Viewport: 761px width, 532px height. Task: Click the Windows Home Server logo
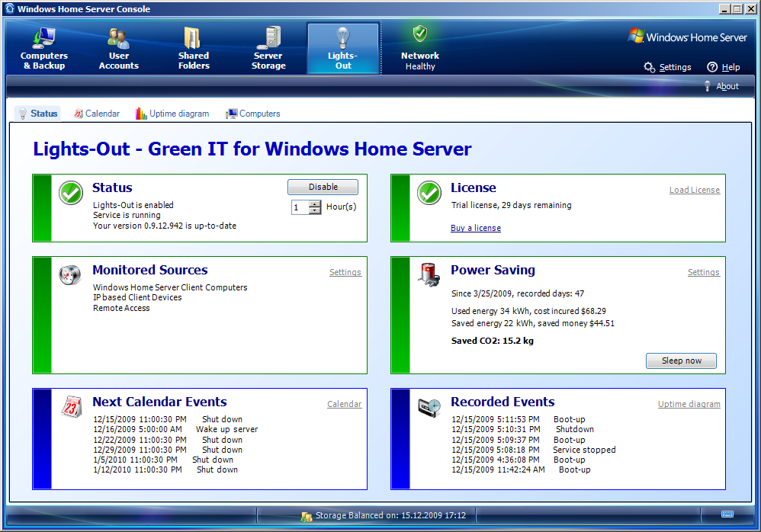click(x=687, y=37)
